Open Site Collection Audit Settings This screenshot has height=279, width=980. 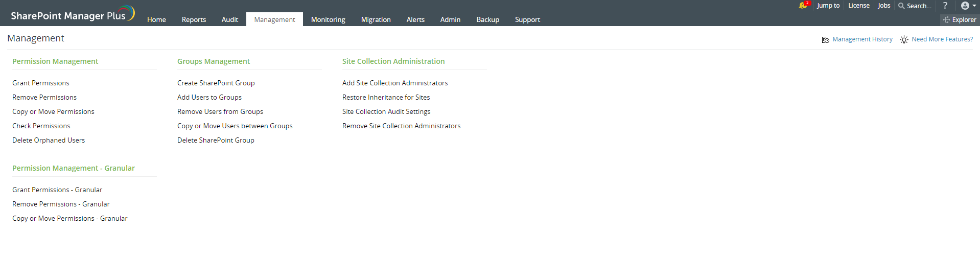point(386,111)
